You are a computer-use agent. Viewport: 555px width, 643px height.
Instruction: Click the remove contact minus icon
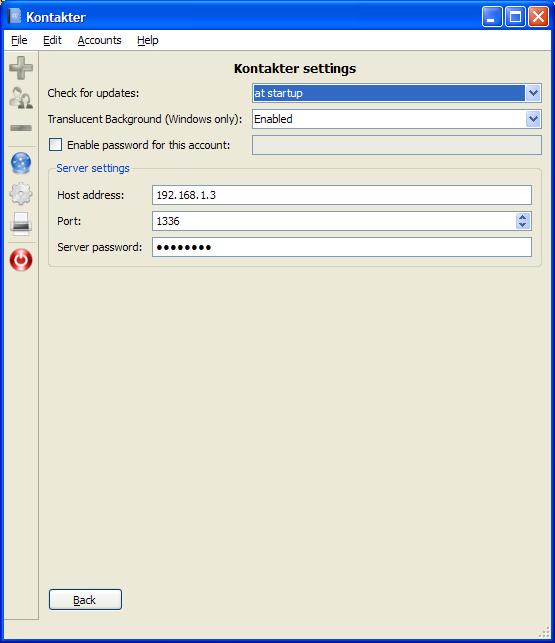click(21, 128)
